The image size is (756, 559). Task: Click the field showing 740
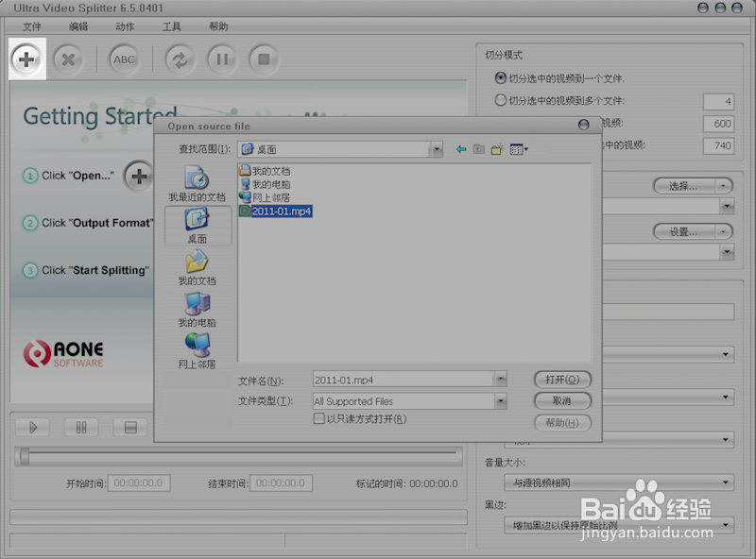[718, 146]
